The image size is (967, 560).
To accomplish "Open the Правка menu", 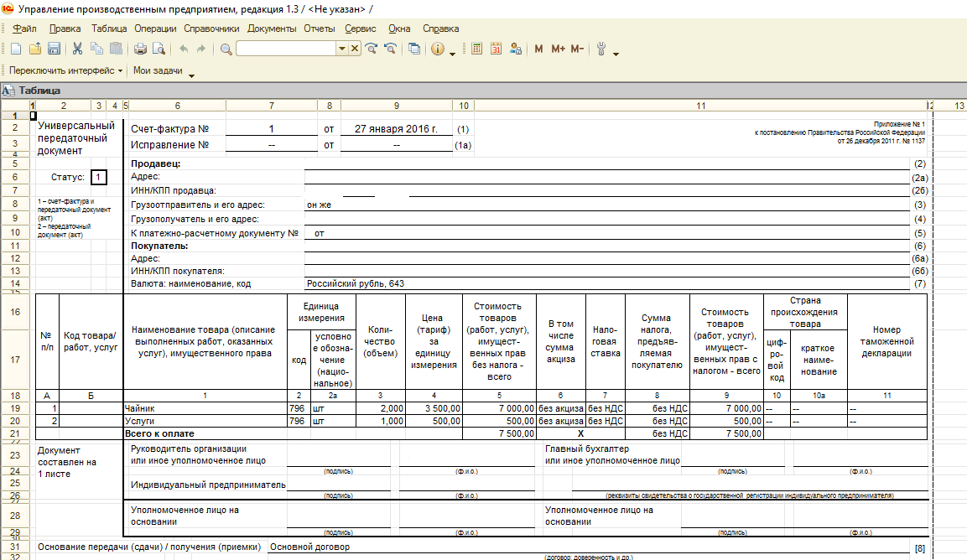I will coord(65,29).
